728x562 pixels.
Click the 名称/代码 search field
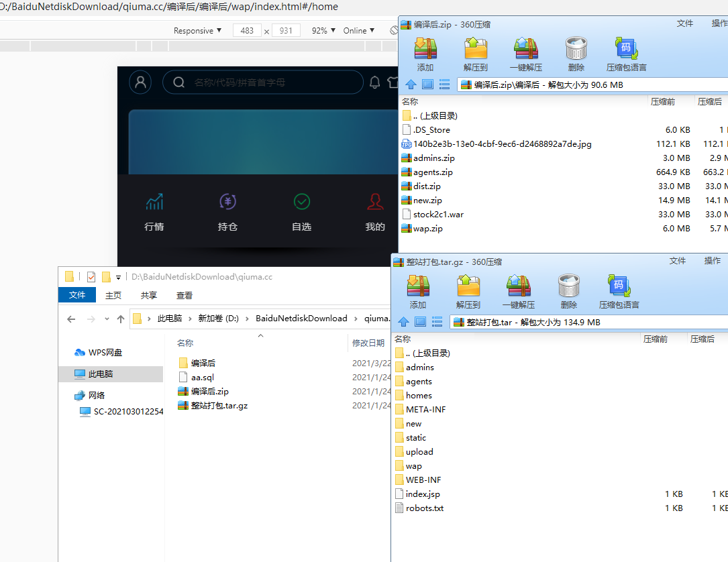tap(268, 82)
